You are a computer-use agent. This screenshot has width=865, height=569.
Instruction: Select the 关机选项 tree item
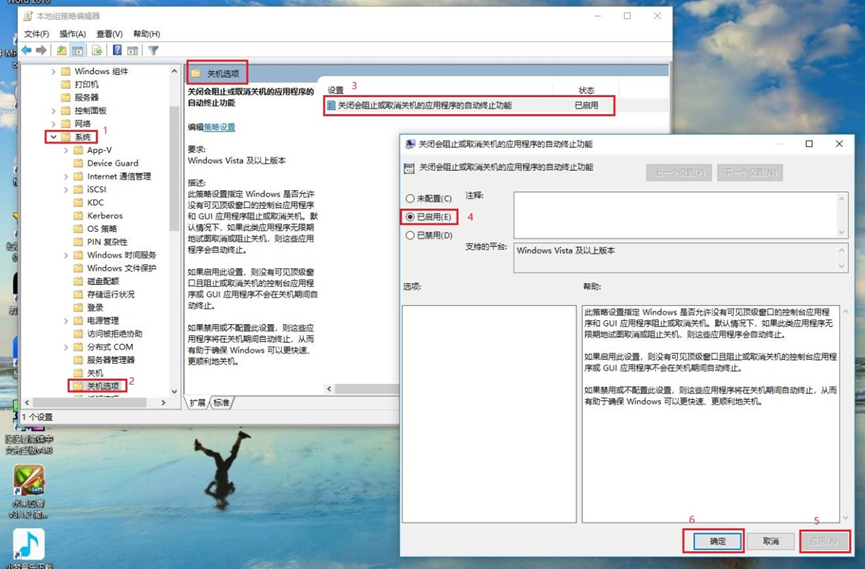103,386
